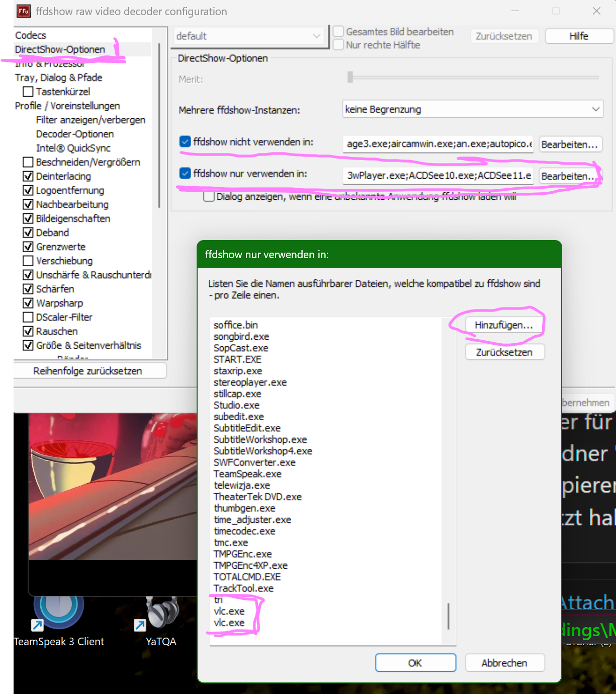Select TOTALCMD.EXE in the list

click(247, 577)
